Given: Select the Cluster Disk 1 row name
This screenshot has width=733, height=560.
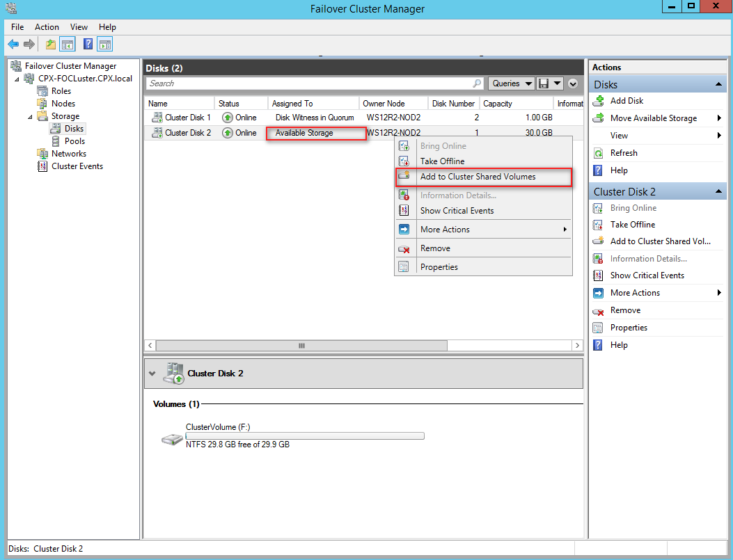Looking at the screenshot, I should click(x=187, y=118).
